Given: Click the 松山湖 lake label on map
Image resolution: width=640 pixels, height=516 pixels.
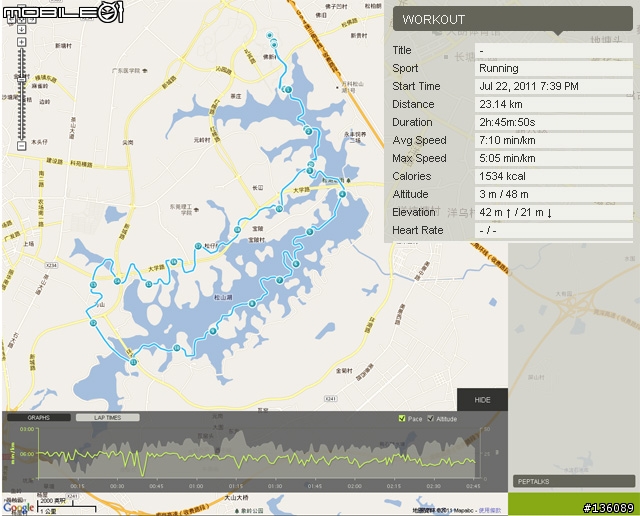Looking at the screenshot, I should coord(223,297).
